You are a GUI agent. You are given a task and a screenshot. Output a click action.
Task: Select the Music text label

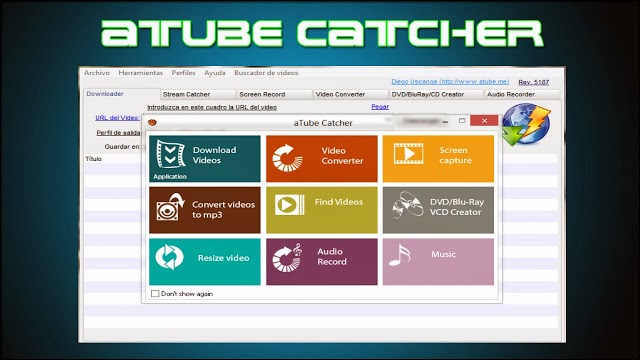tap(443, 254)
